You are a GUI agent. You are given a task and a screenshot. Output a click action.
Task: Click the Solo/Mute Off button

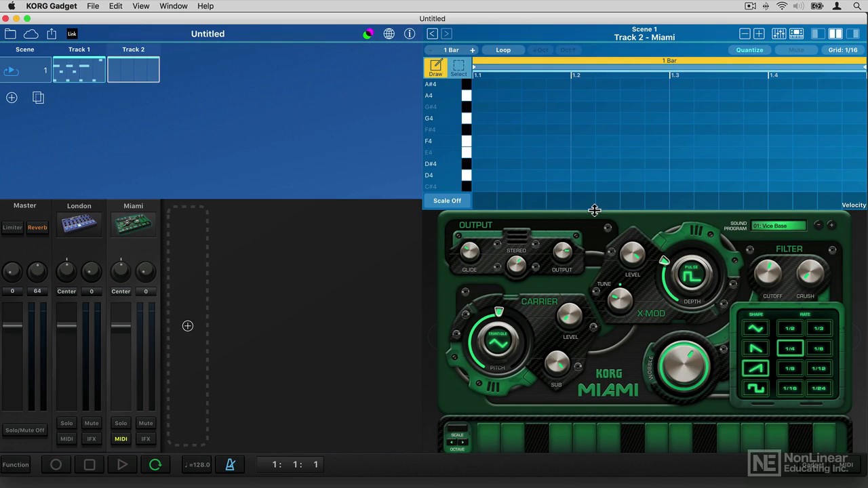(x=25, y=430)
